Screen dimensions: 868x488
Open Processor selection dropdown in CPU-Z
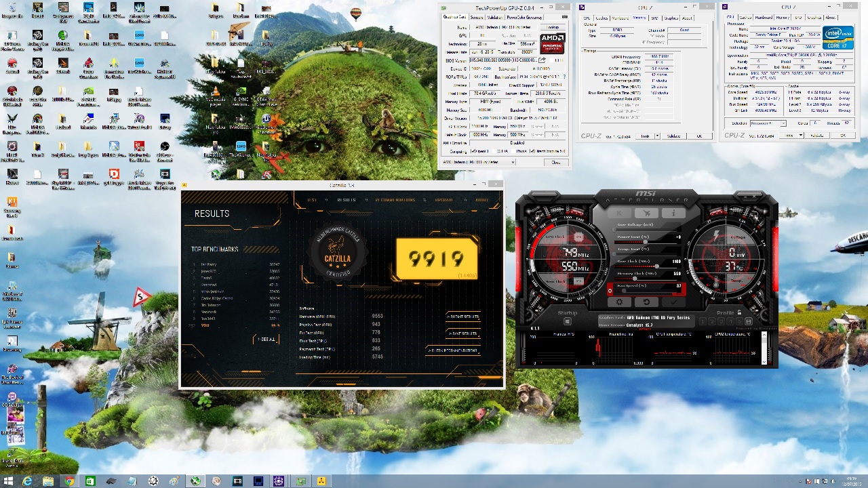[768, 123]
